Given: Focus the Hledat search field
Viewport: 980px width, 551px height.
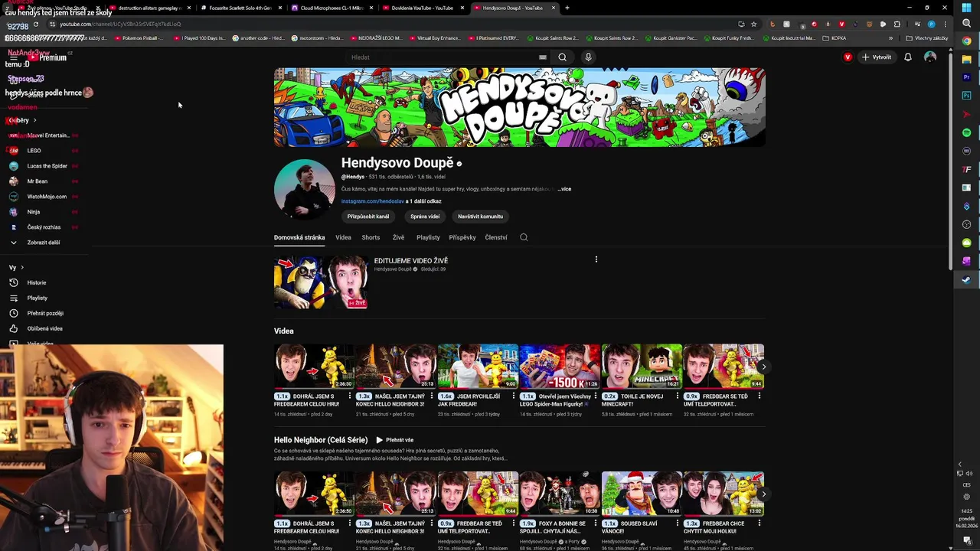Looking at the screenshot, I should click(444, 57).
